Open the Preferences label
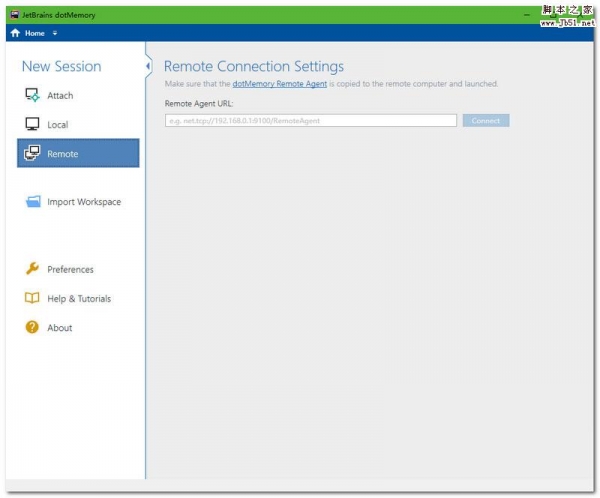Viewport: 600px width, 498px height. 70,269
